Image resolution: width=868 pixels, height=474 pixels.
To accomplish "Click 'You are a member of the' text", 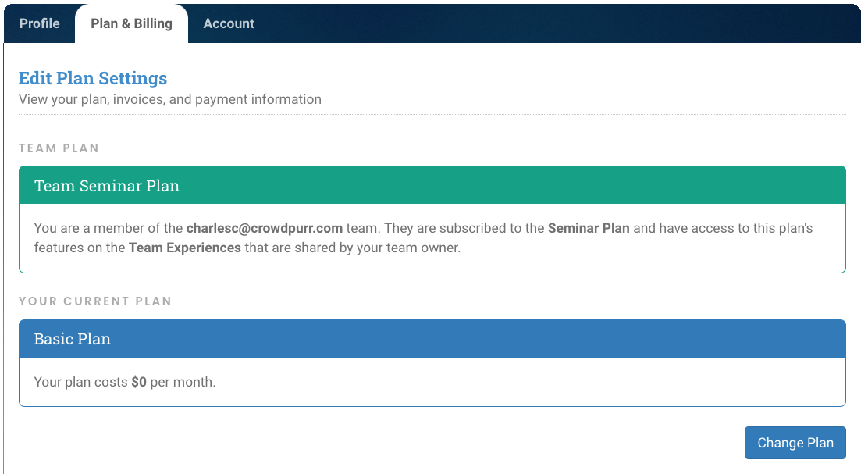I will pyautogui.click(x=108, y=228).
